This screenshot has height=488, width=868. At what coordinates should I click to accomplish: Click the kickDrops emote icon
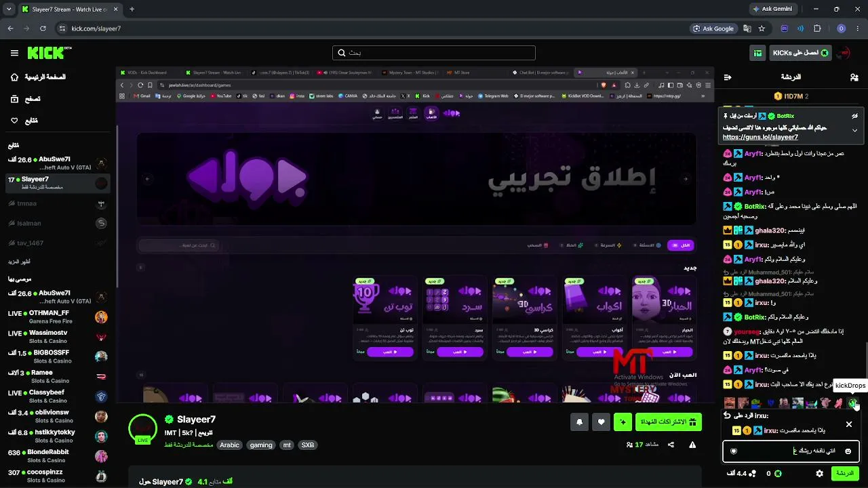[853, 403]
